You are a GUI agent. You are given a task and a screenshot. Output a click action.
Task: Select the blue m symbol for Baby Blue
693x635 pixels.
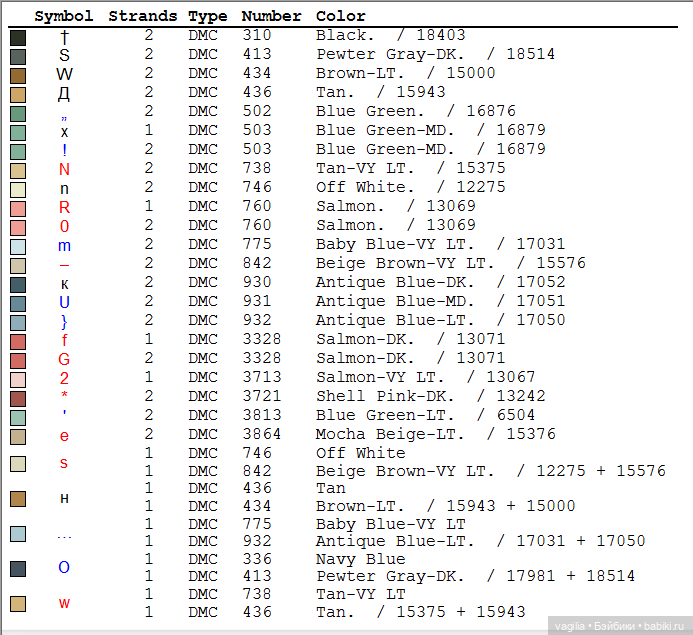click(x=64, y=245)
